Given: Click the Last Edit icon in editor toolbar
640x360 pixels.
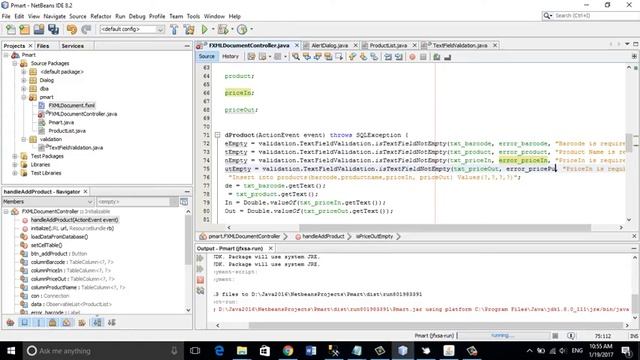Looking at the screenshot, I should tap(251, 57).
